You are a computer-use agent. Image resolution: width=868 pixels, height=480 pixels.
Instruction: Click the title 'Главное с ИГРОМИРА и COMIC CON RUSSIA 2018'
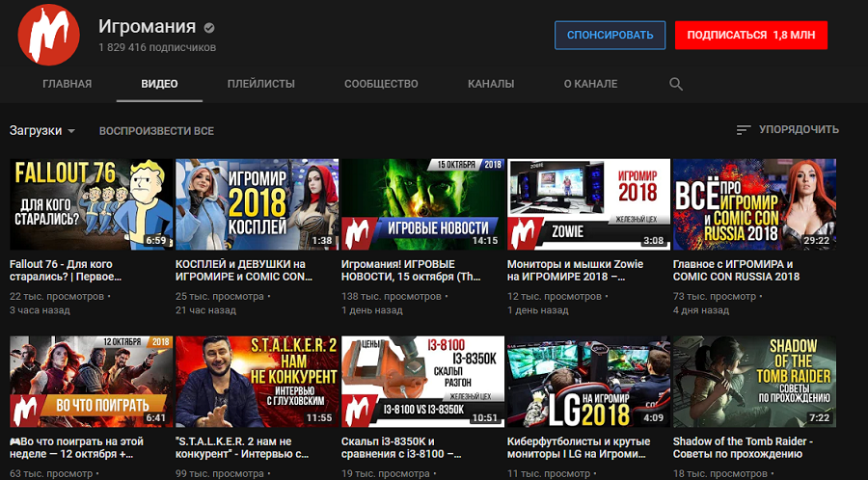[736, 271]
